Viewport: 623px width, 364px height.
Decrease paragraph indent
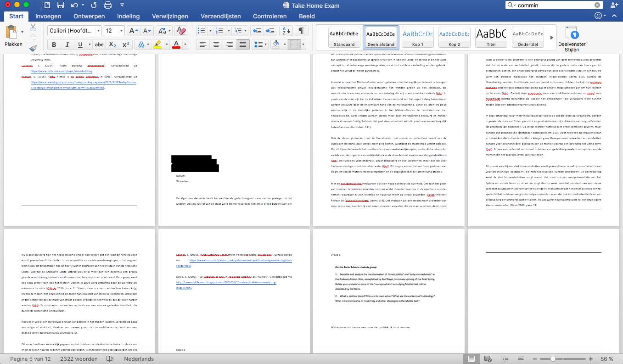[257, 31]
